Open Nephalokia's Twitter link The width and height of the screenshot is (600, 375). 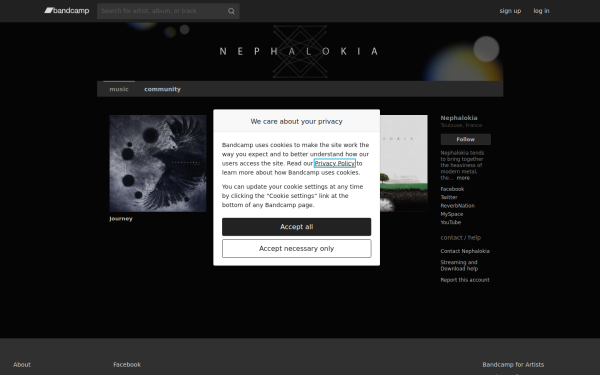pos(449,197)
